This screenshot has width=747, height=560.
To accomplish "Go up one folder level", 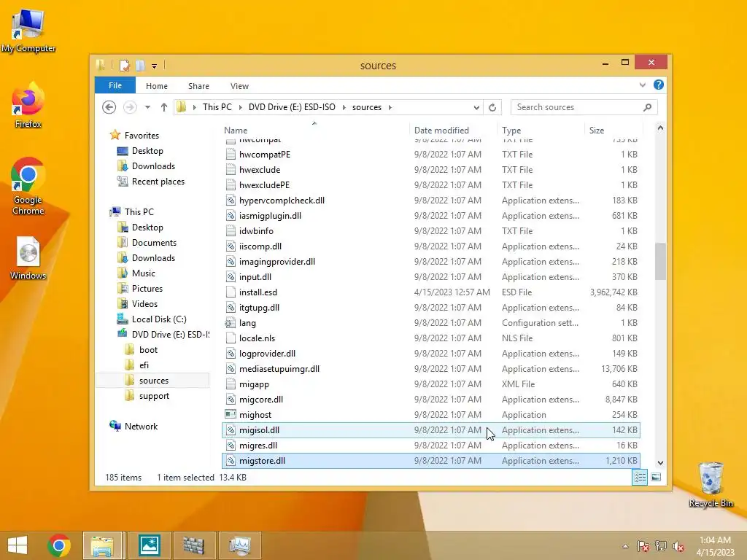I will 164,107.
